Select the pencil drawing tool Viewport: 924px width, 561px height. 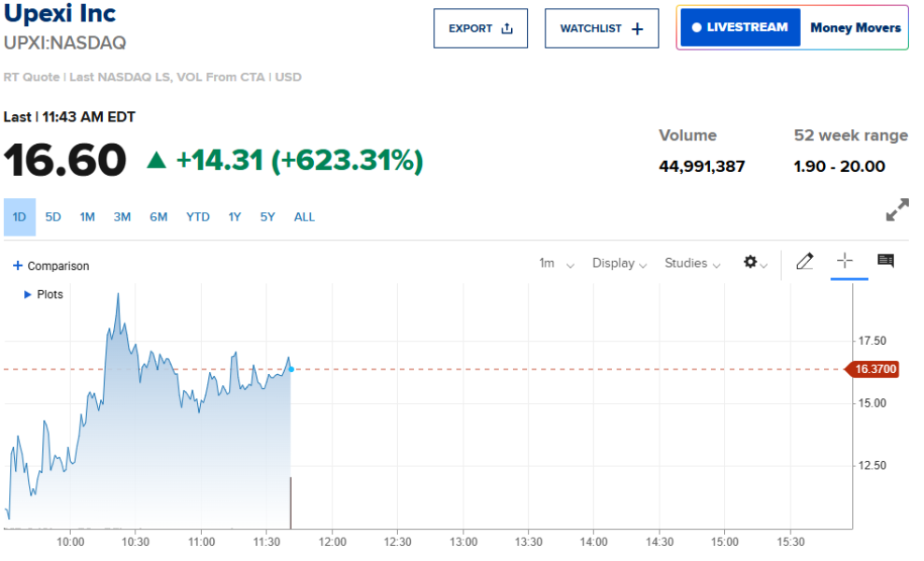point(804,262)
